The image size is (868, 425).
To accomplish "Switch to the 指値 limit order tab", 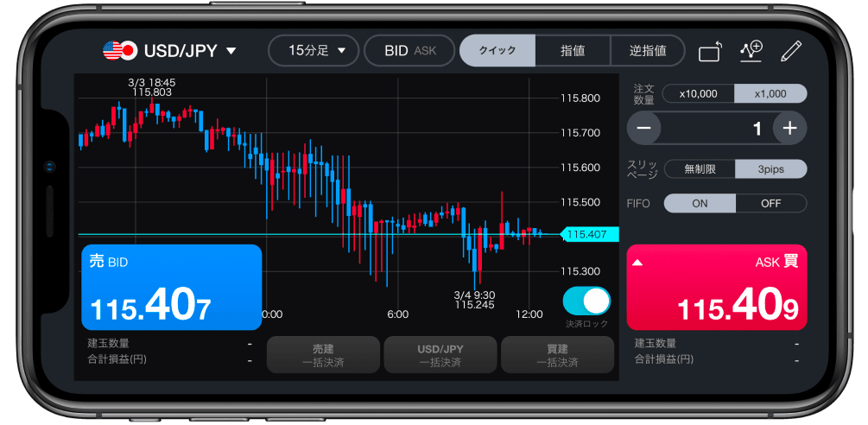I will pyautogui.click(x=573, y=51).
